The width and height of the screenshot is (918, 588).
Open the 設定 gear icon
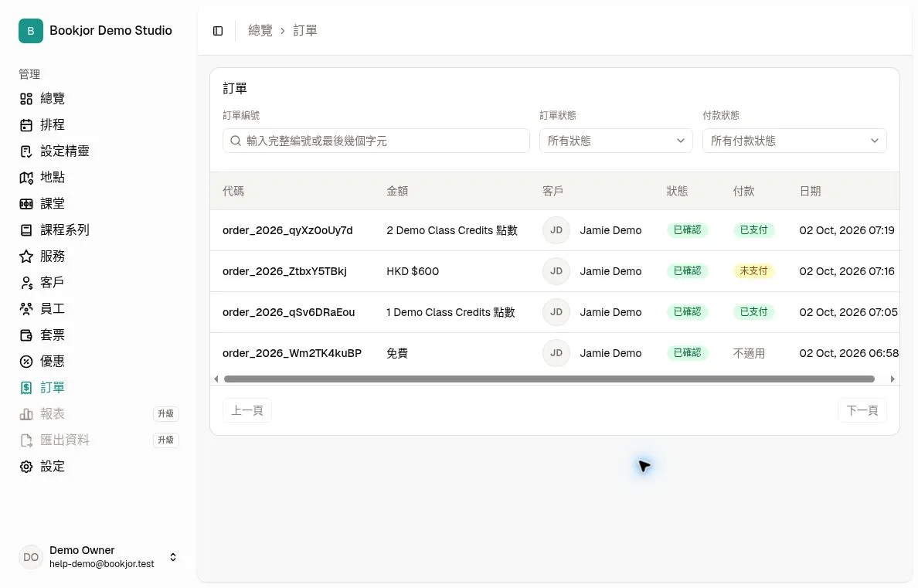point(26,467)
